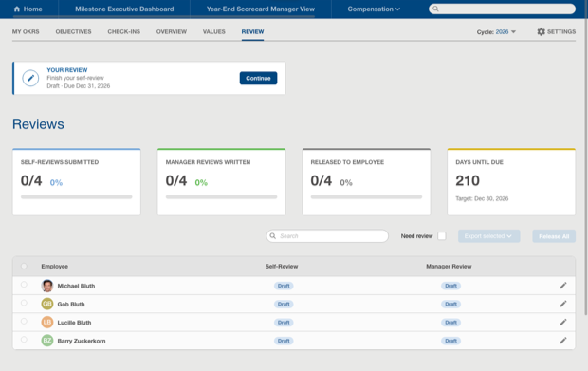Viewport: 588px width, 371px height.
Task: Click the Home house icon
Action: [x=17, y=9]
